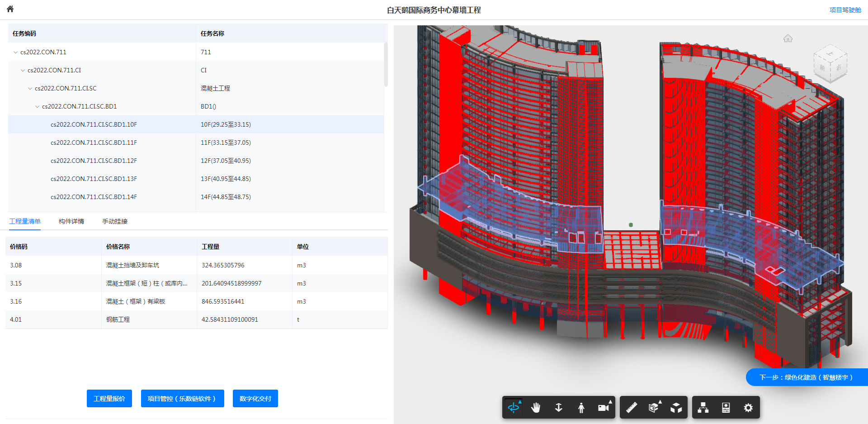Open the 构件详情 tab
This screenshot has height=424, width=868.
(x=71, y=221)
